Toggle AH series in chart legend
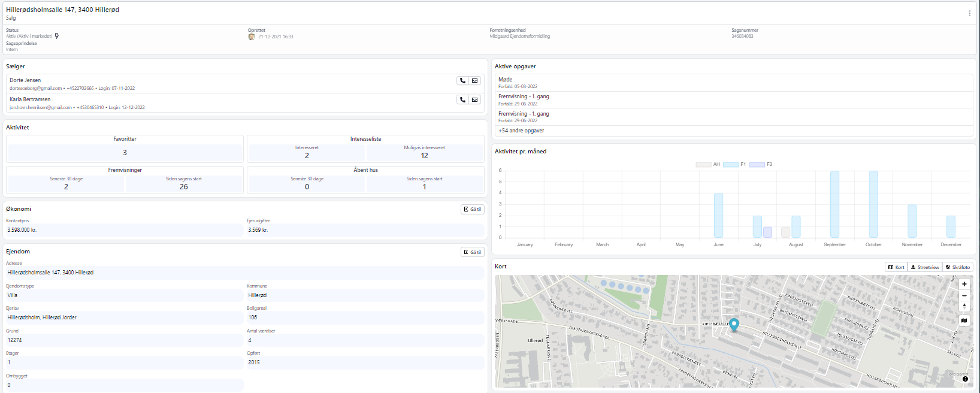Screen dimensions: 980x393 tap(707, 164)
